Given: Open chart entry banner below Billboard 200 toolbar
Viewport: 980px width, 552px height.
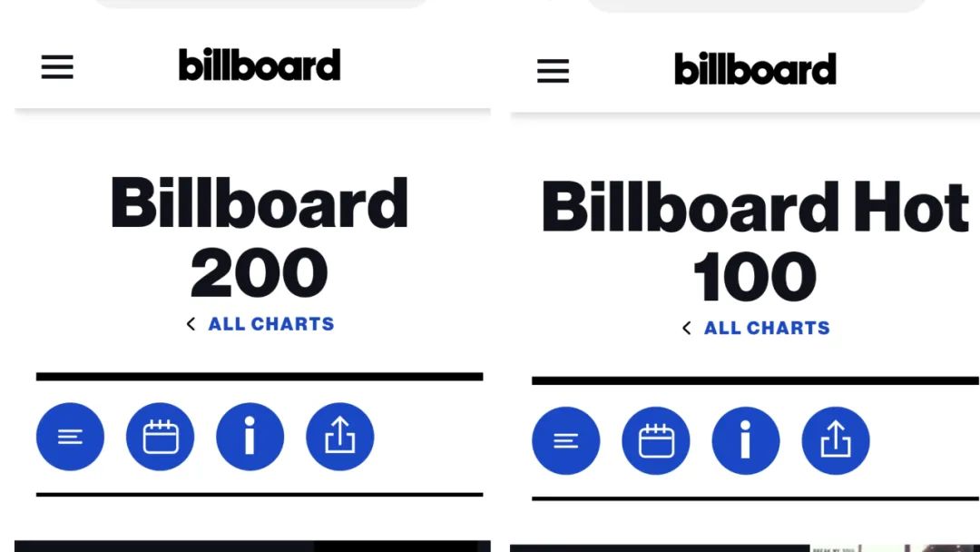Looking at the screenshot, I should point(252,547).
